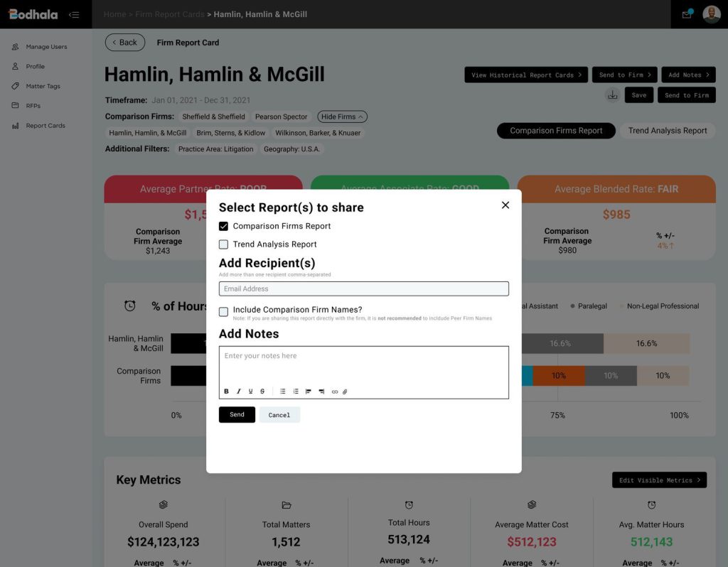Select the Brim, Sterns, & Kidlow chip

click(x=231, y=133)
